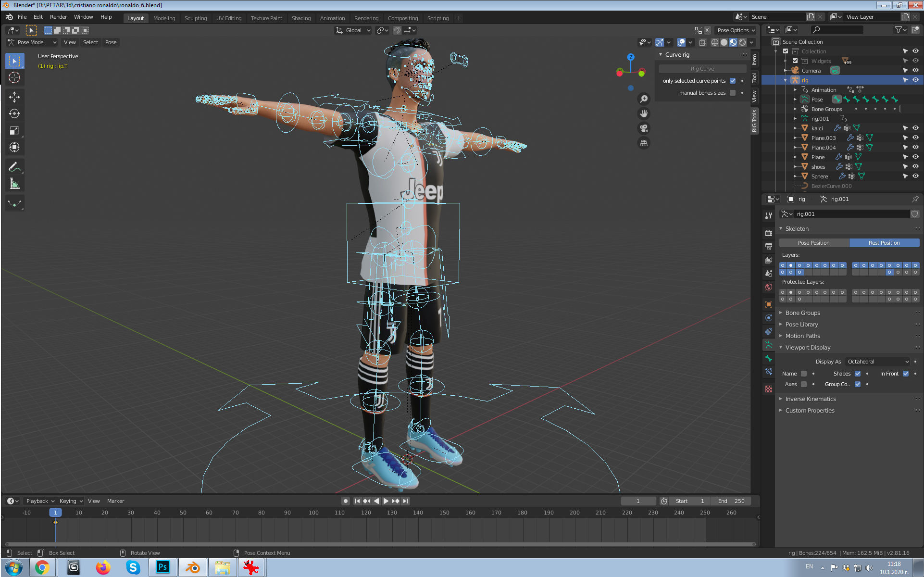The height and width of the screenshot is (577, 924).
Task: Toggle the Shapes display checkbox
Action: (858, 374)
